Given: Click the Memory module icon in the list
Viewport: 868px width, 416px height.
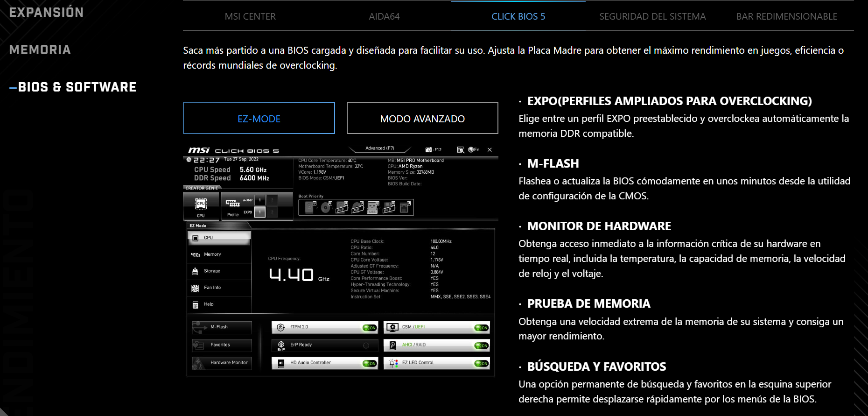Looking at the screenshot, I should 196,255.
